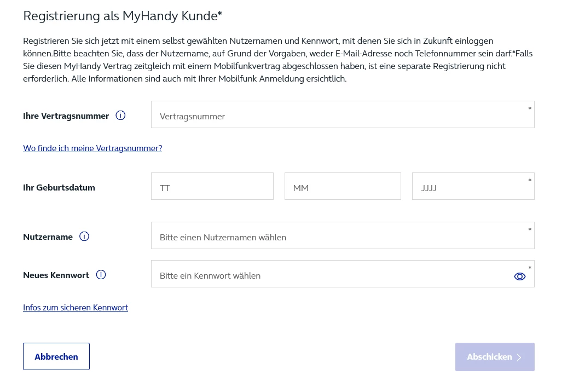This screenshot has width=579, height=392.
Task: Click the 'Ihr Geburtsdatum' label
Action: pos(59,187)
